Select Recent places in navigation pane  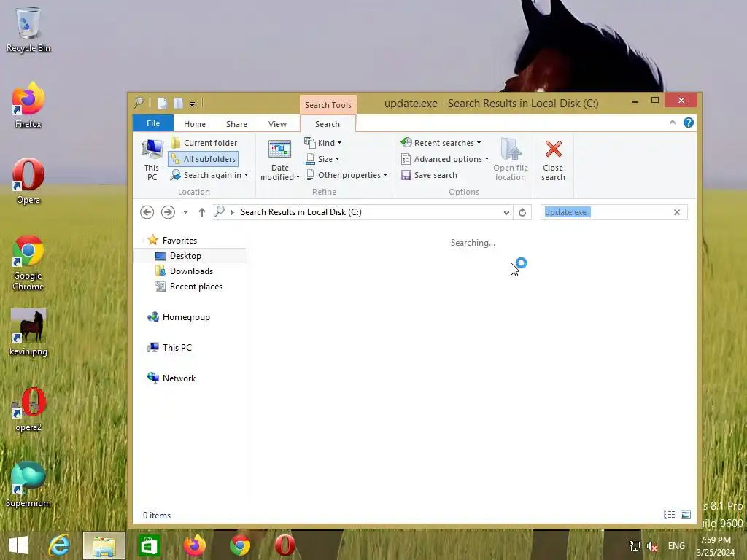189,286
